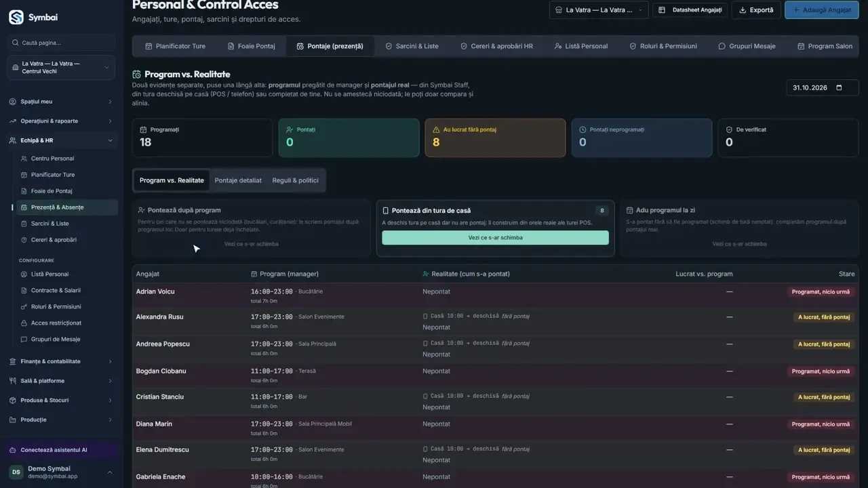
Task: Click the Listă Personal sidebar icon
Action: (x=24, y=274)
